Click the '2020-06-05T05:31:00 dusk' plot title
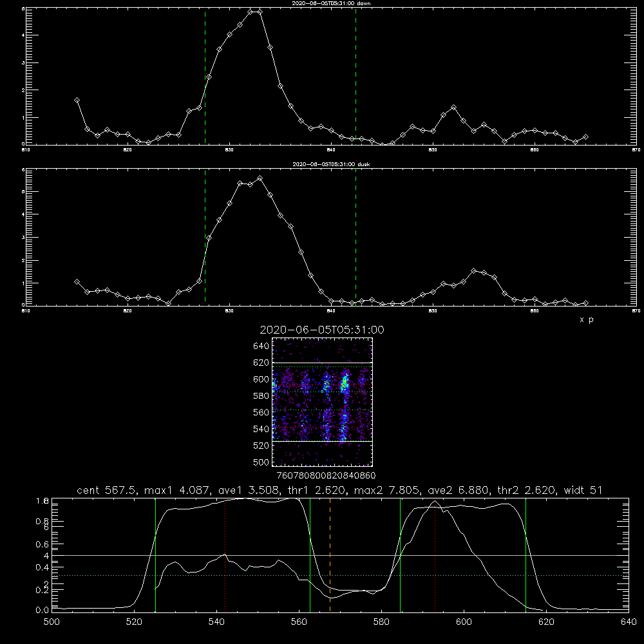The width and height of the screenshot is (644, 644). point(331,164)
